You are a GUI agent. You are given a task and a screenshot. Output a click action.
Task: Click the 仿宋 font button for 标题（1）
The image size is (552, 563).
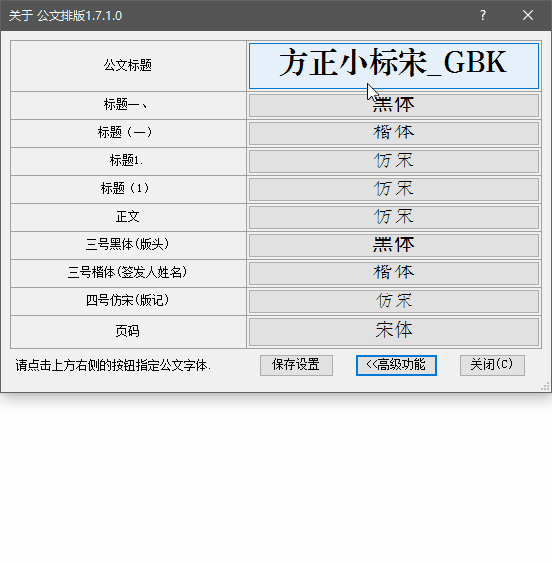tap(394, 189)
